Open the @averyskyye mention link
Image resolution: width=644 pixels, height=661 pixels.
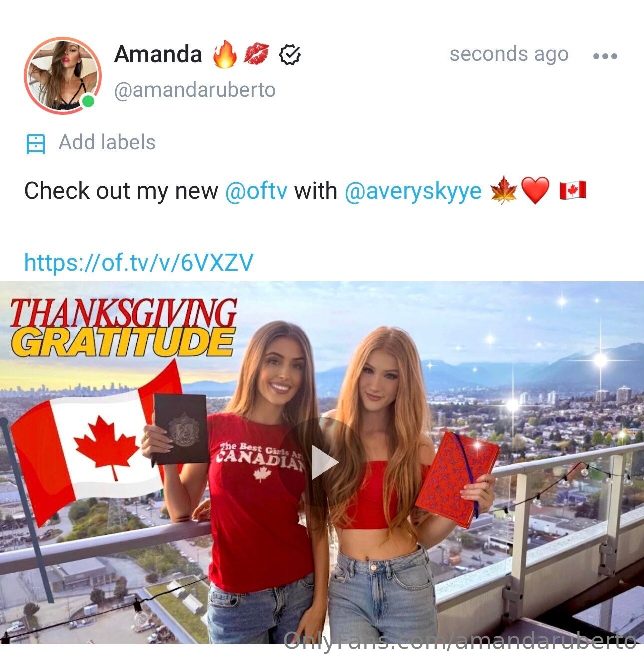point(413,191)
